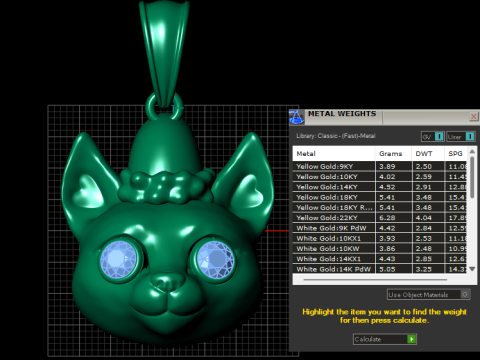This screenshot has height=360, width=480.
Task: Select the Yellow Gold:14KY row
Action: click(x=380, y=187)
